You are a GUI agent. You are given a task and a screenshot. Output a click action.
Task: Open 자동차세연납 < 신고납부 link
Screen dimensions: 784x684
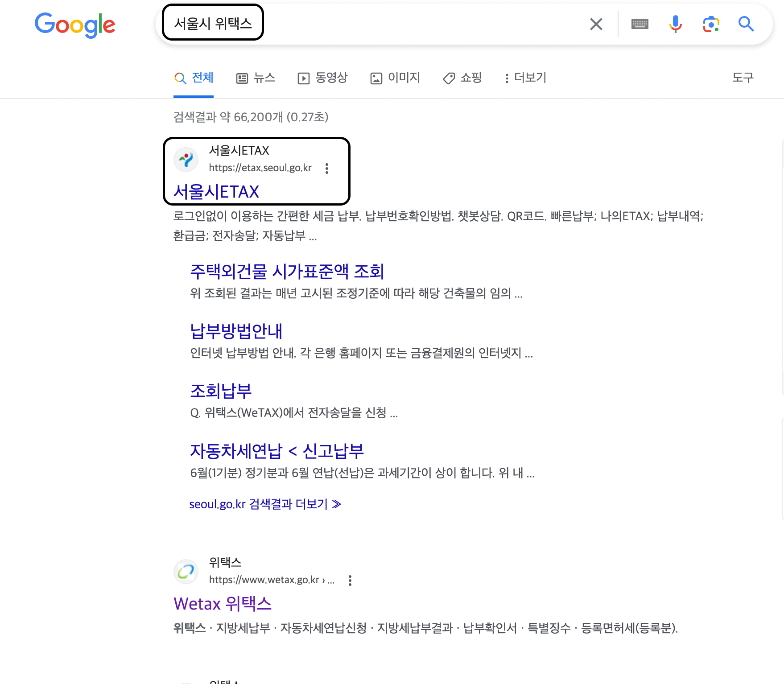(277, 451)
